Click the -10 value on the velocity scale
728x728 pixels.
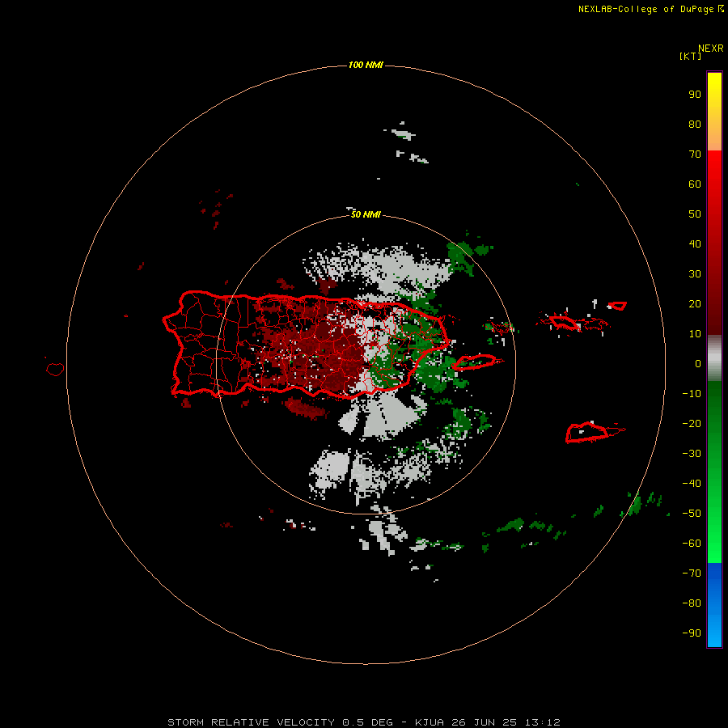(x=692, y=394)
